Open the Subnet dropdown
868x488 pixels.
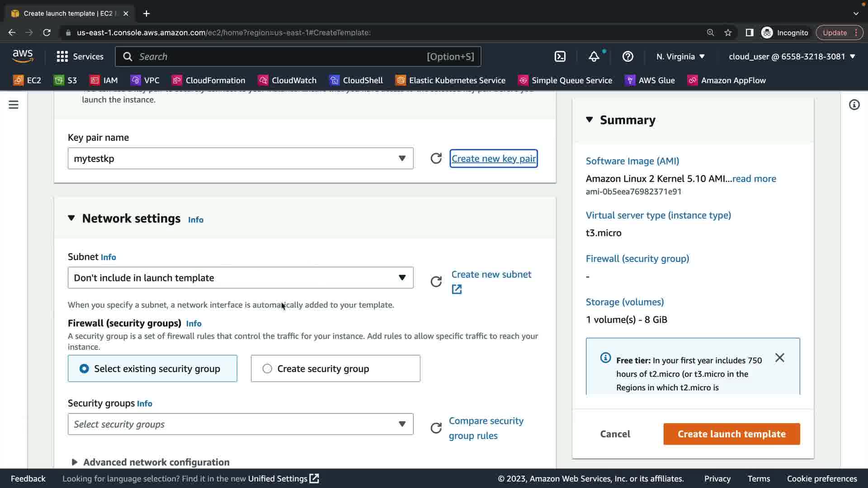[240, 278]
